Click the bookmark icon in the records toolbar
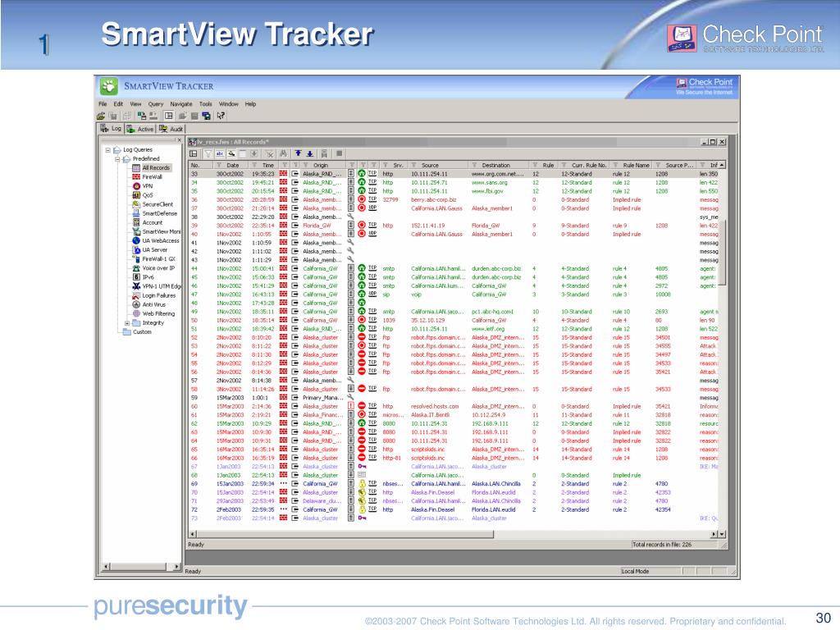This screenshot has width=840, height=630. coord(324,153)
